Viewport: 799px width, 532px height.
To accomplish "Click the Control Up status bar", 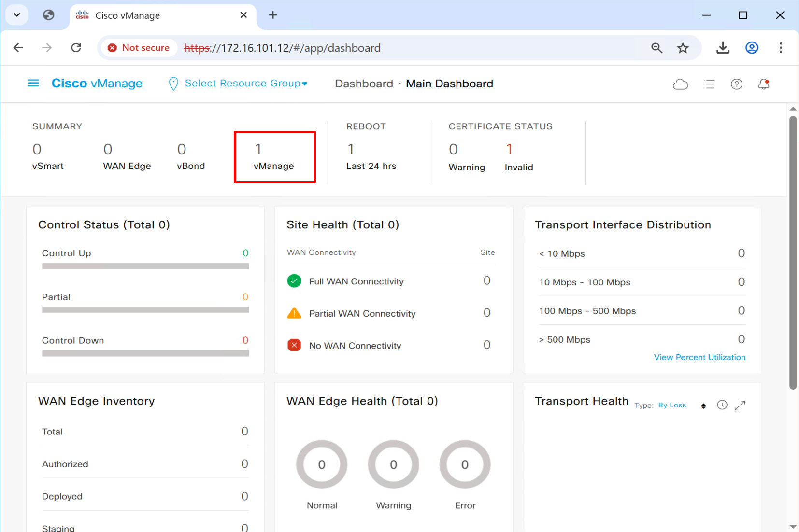I will click(x=145, y=266).
